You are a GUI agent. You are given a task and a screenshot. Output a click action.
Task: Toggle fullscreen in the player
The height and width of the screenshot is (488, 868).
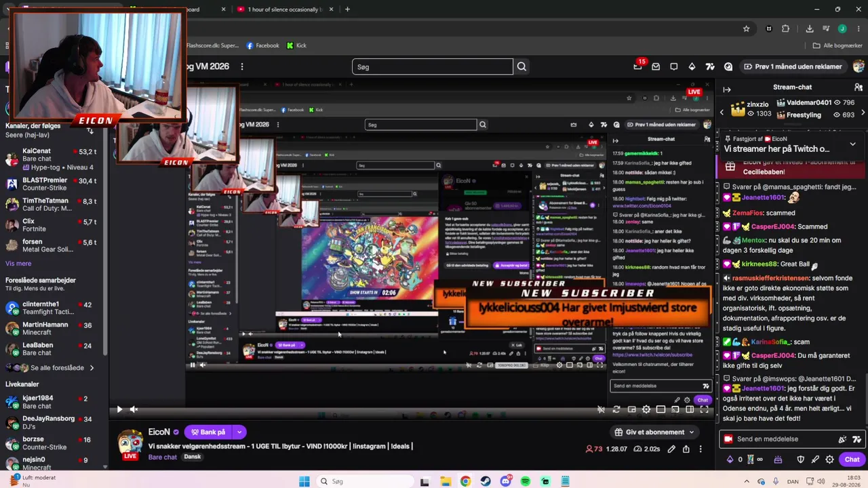click(705, 409)
